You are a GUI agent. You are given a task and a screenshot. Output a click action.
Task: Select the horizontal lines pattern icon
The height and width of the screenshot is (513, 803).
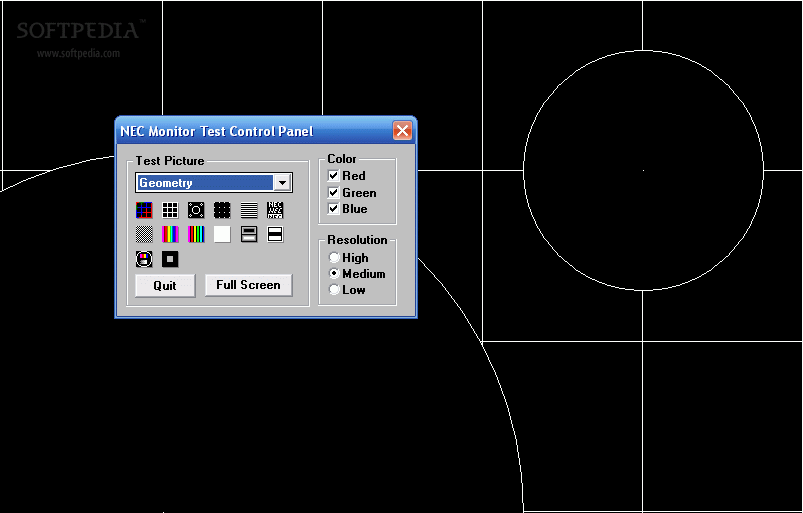tap(249, 210)
